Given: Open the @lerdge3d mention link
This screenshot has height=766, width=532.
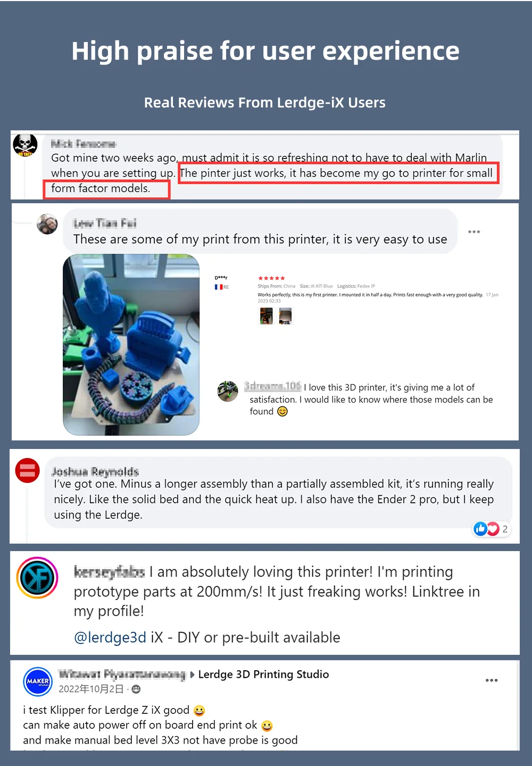Looking at the screenshot, I should coord(110,637).
